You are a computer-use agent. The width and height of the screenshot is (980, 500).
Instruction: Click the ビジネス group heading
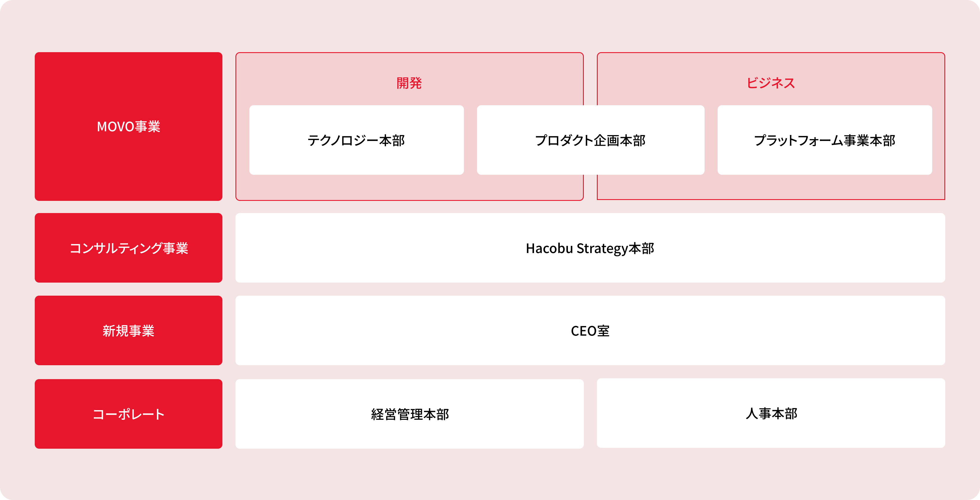coord(771,83)
